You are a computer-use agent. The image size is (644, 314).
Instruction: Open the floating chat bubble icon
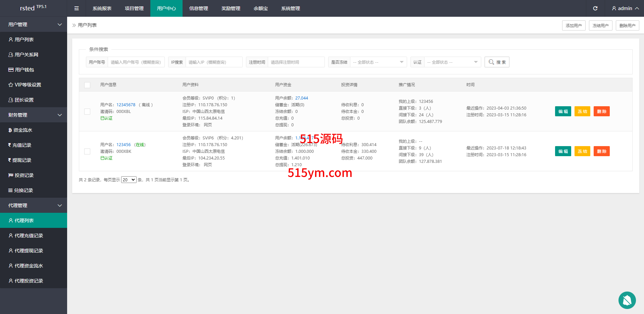coord(627,300)
